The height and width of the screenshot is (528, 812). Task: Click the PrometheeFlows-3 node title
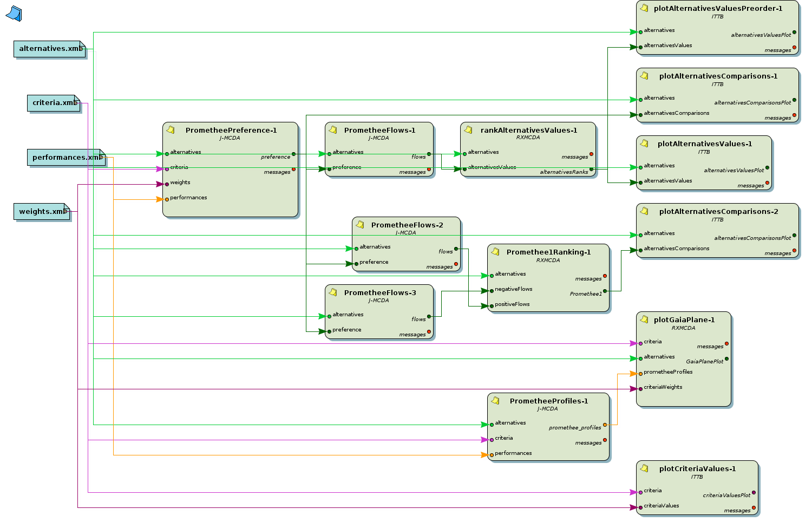380,293
